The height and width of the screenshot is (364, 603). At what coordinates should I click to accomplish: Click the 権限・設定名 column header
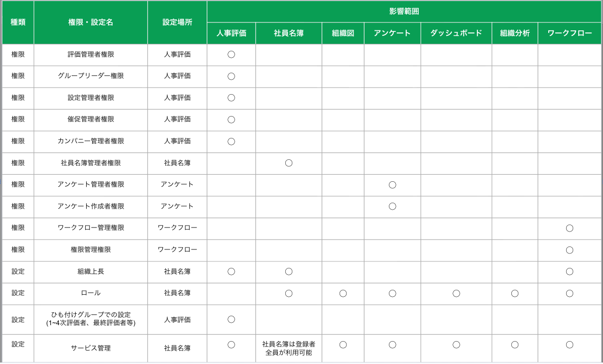click(x=91, y=22)
